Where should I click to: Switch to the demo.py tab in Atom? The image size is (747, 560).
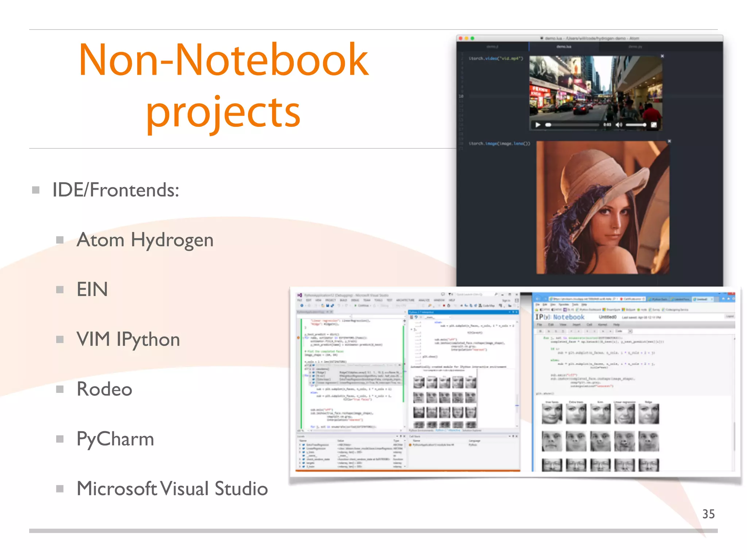coord(635,47)
